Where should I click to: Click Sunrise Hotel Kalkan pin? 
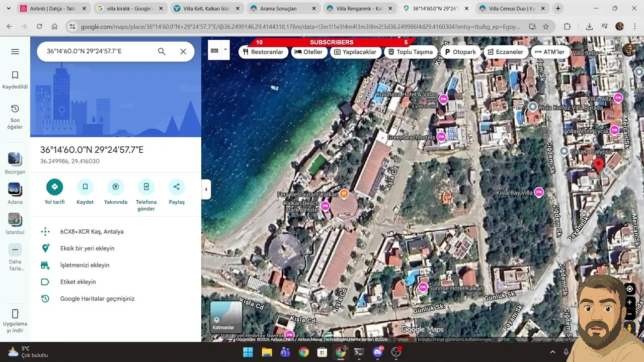[x=423, y=287]
